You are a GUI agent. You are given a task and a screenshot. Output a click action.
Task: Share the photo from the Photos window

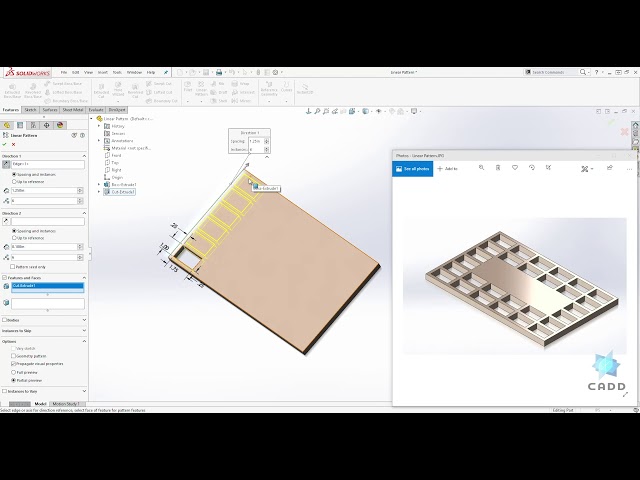tap(610, 168)
